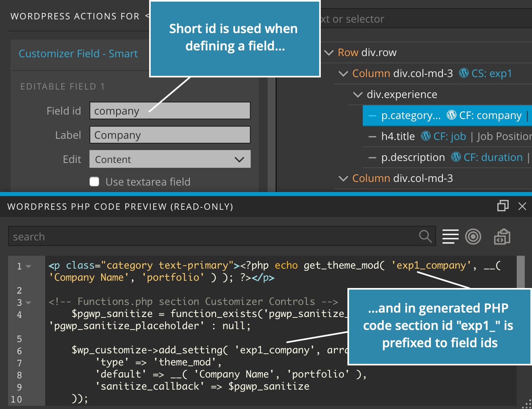Collapse the div.experience tree node
Screen dimensions: 532x409
357,94
